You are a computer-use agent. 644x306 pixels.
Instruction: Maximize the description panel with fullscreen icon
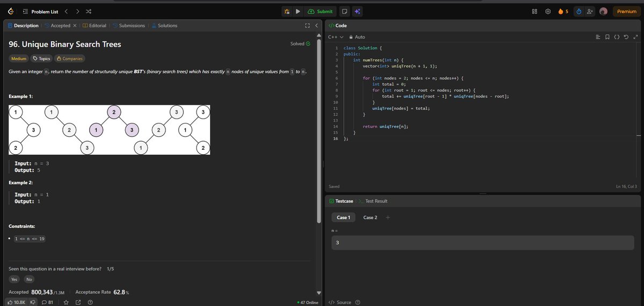tap(307, 25)
